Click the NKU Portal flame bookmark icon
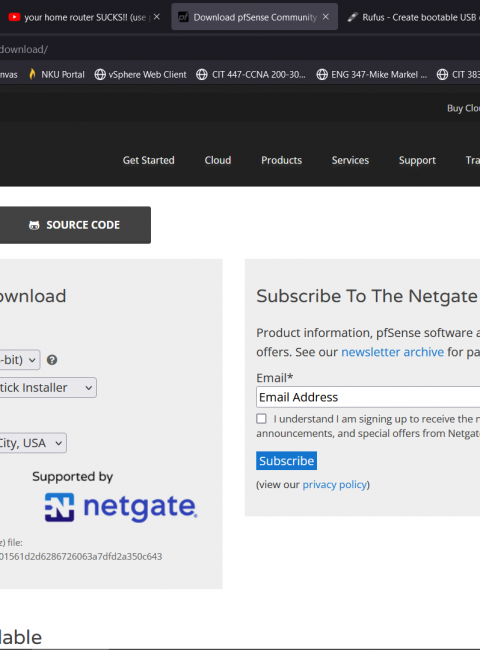The height and width of the screenshot is (650, 480). [x=32, y=75]
